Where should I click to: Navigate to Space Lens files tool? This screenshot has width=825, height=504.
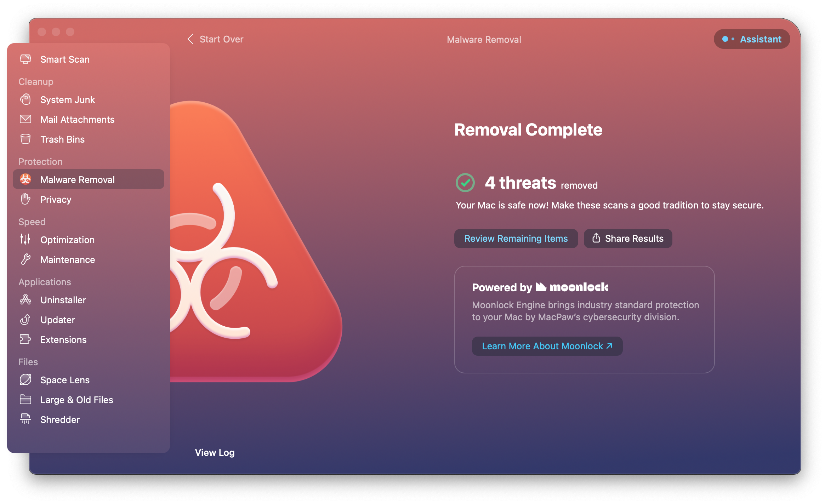click(64, 380)
